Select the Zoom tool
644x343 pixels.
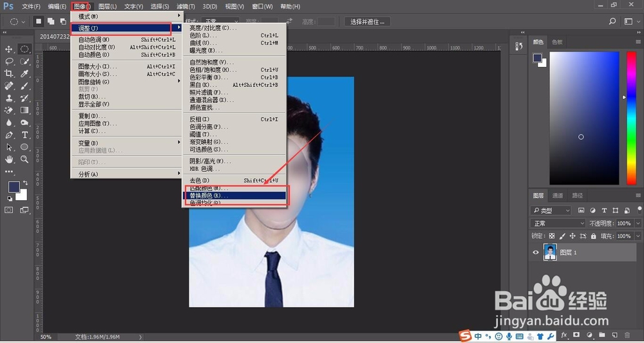(24, 159)
